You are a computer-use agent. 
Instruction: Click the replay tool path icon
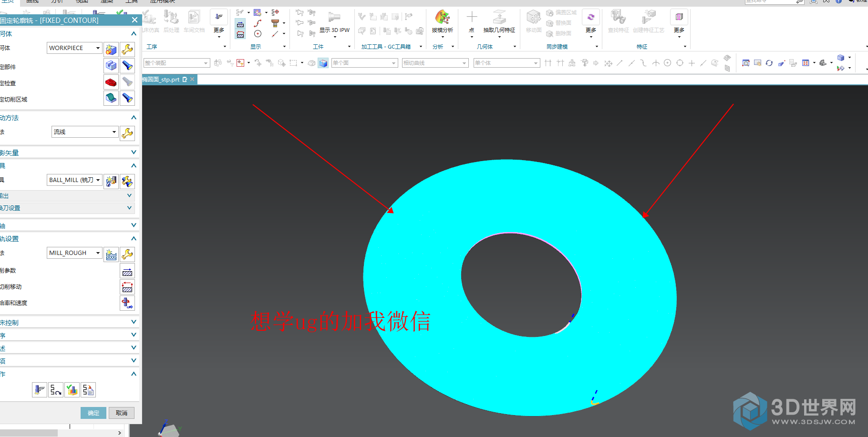click(56, 390)
